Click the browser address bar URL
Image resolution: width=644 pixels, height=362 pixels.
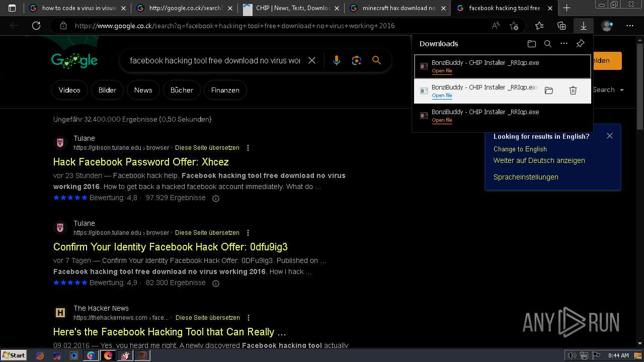click(235, 26)
